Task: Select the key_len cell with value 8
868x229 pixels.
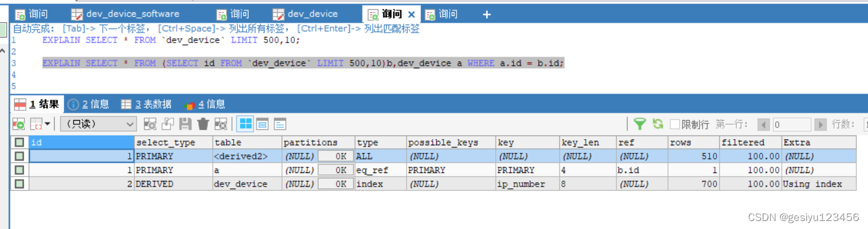Action: pos(587,183)
